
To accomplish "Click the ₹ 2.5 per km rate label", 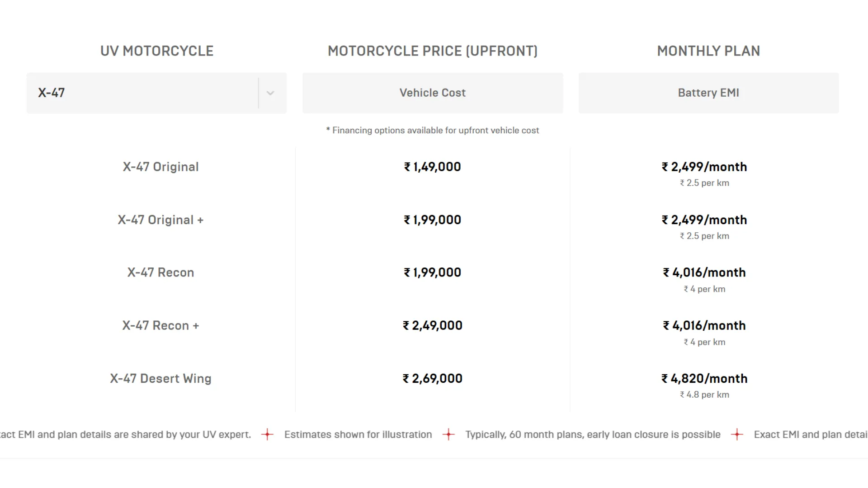I will coord(704,183).
